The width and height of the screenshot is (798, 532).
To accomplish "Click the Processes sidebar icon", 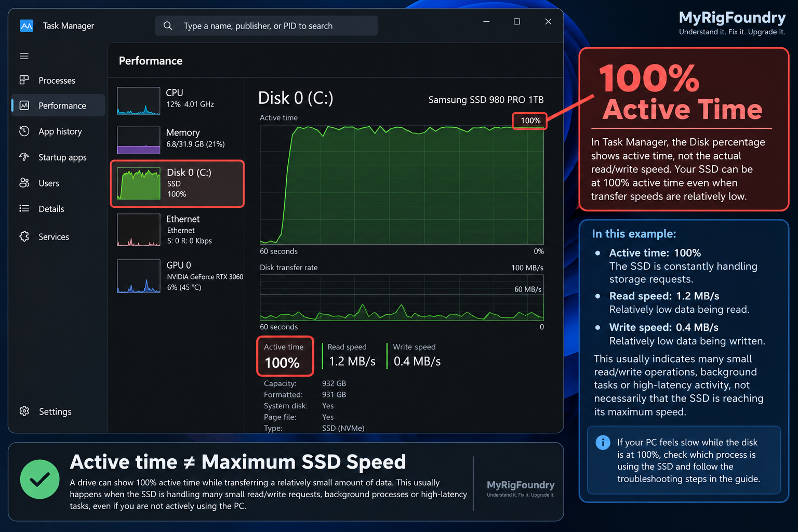I will 24,80.
